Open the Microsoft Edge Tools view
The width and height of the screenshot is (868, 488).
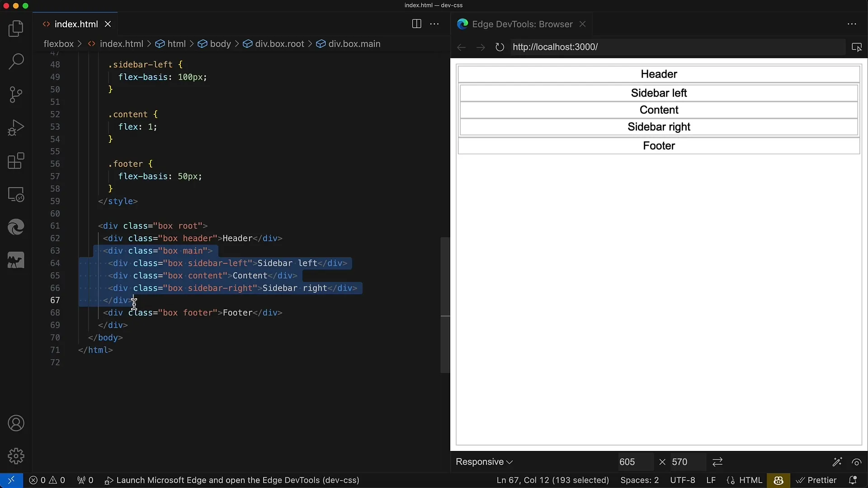(x=16, y=227)
